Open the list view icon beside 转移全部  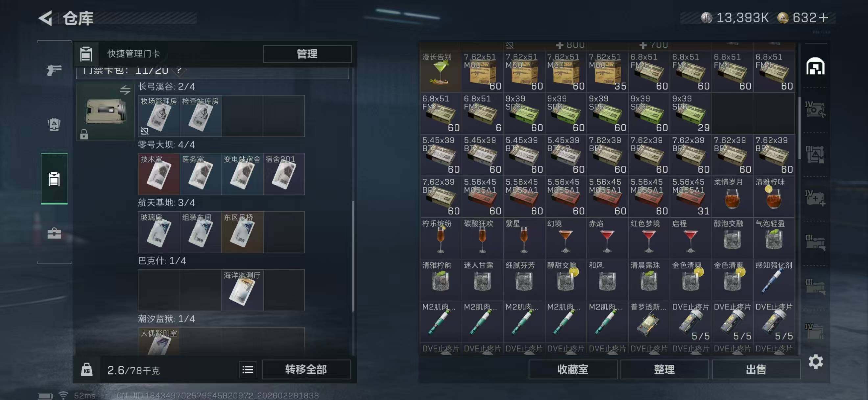tap(248, 370)
